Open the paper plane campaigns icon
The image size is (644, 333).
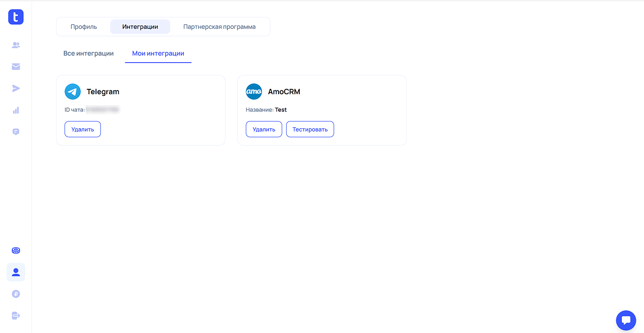pyautogui.click(x=16, y=88)
